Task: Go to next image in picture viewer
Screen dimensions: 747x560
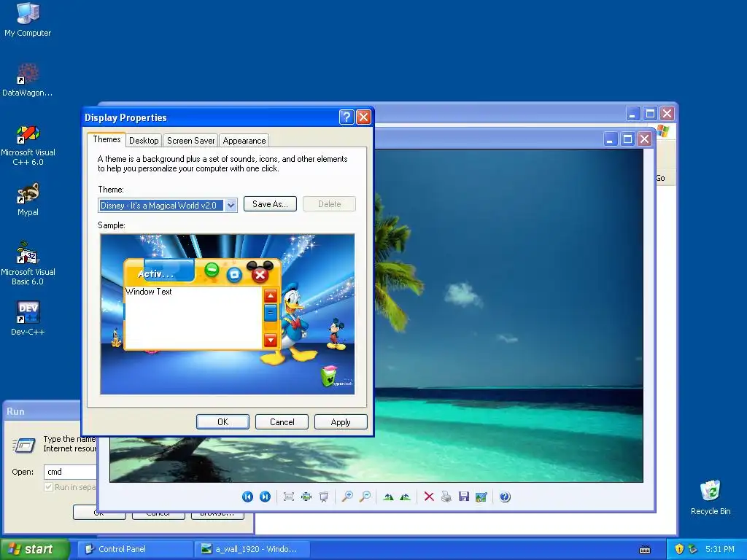Action: (265, 497)
